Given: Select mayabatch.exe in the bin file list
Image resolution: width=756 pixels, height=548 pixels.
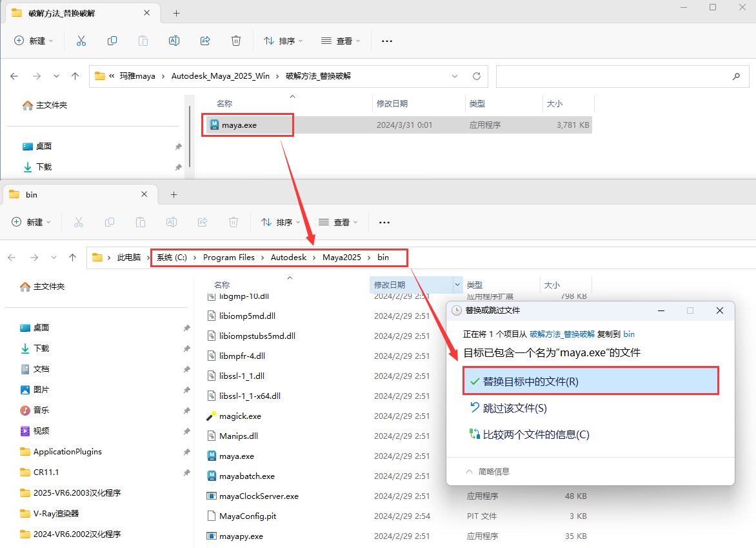Looking at the screenshot, I should click(x=247, y=476).
